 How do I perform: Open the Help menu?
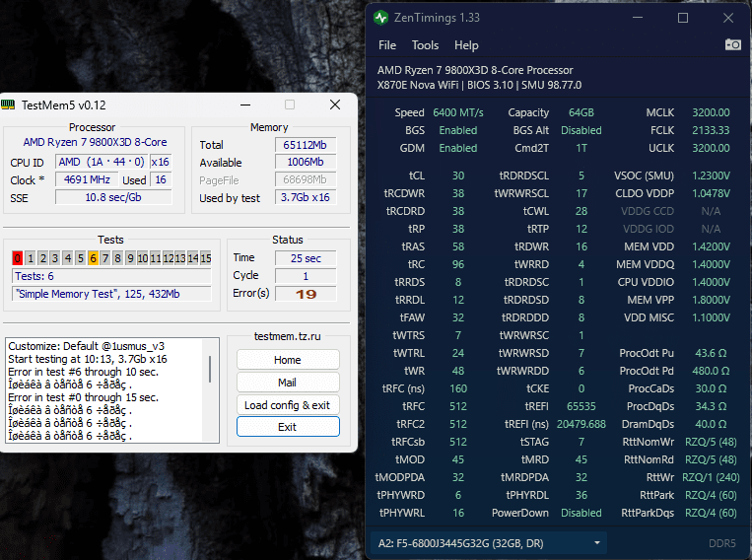pos(466,45)
